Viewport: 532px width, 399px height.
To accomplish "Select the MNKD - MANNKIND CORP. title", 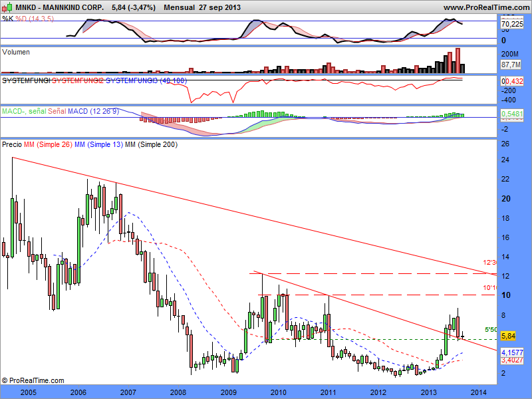I will pyautogui.click(x=59, y=7).
